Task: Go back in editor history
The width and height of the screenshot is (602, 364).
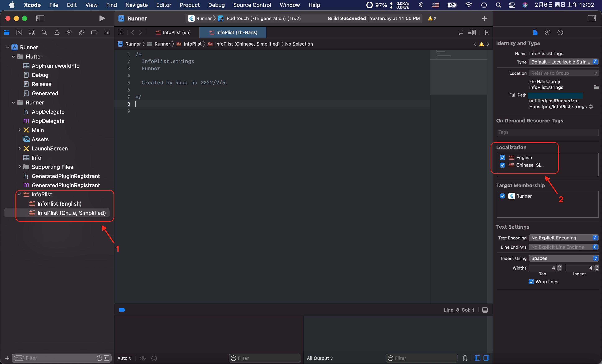Action: [x=133, y=32]
